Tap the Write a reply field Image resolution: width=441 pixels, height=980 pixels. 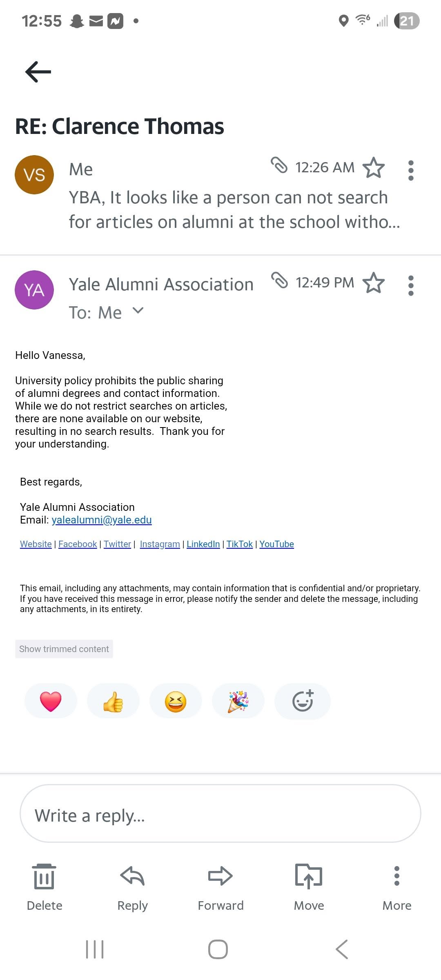click(220, 813)
